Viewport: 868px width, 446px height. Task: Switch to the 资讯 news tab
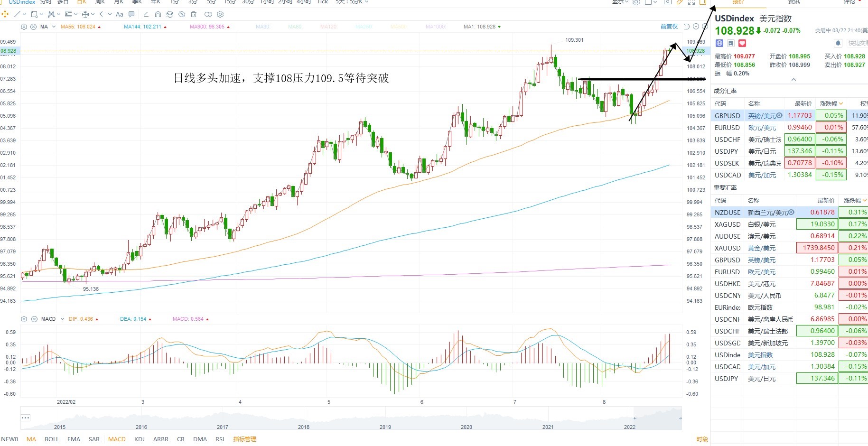[794, 2]
